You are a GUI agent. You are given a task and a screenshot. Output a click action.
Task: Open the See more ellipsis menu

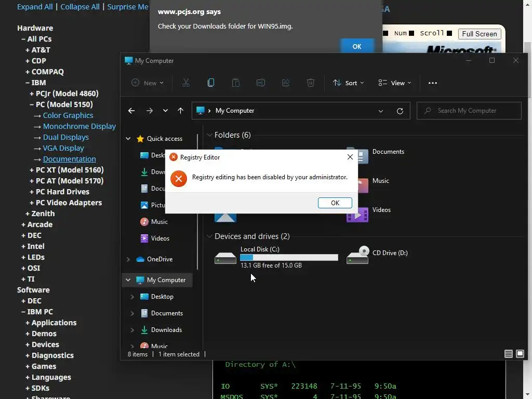point(433,83)
